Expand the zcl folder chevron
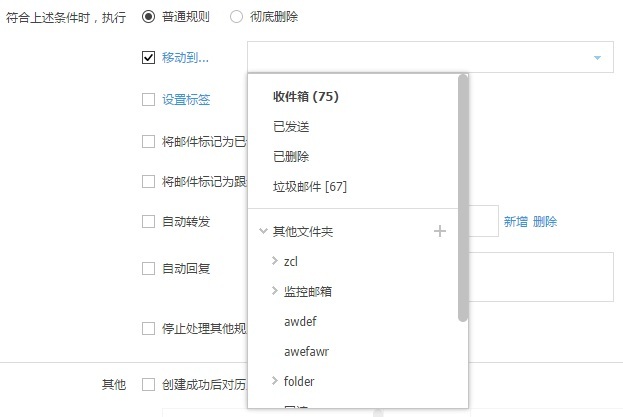Viewport: 623px width, 417px height. click(275, 261)
